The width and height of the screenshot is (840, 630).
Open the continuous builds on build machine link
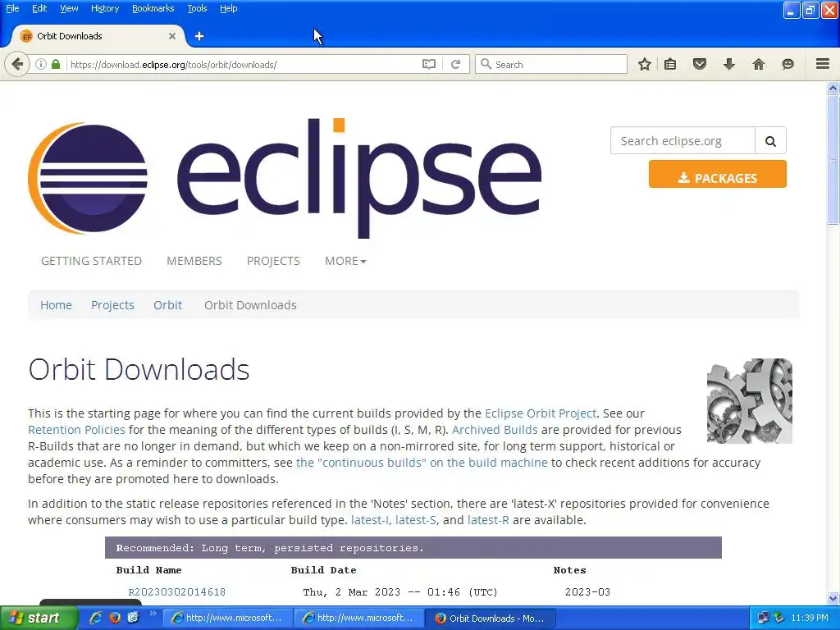[422, 463]
